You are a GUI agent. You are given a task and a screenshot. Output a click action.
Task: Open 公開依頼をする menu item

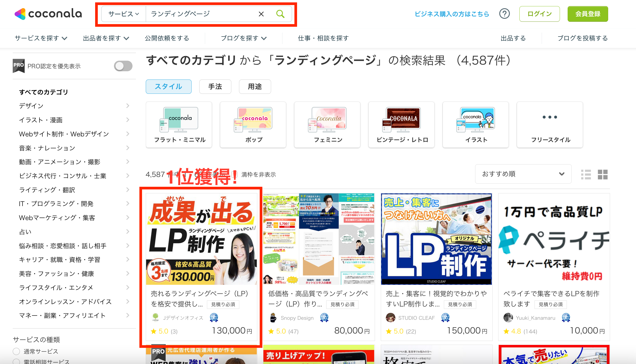pyautogui.click(x=167, y=38)
